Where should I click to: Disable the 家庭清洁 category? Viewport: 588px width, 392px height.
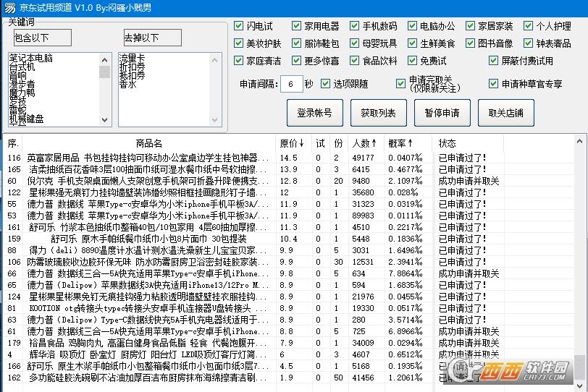click(x=238, y=60)
